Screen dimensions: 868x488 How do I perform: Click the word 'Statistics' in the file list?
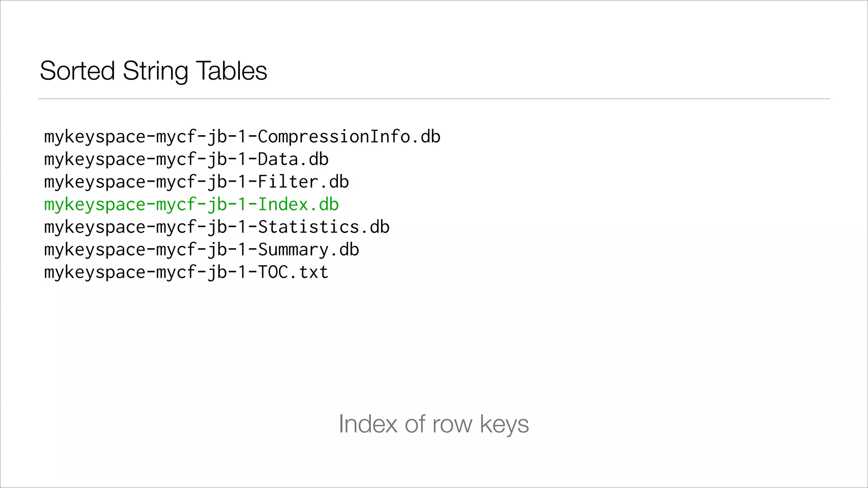click(x=309, y=227)
